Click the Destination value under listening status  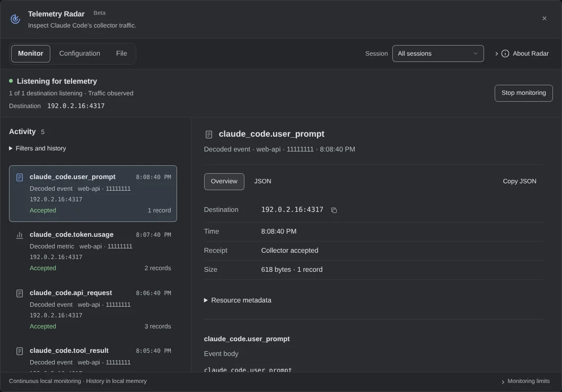click(76, 106)
